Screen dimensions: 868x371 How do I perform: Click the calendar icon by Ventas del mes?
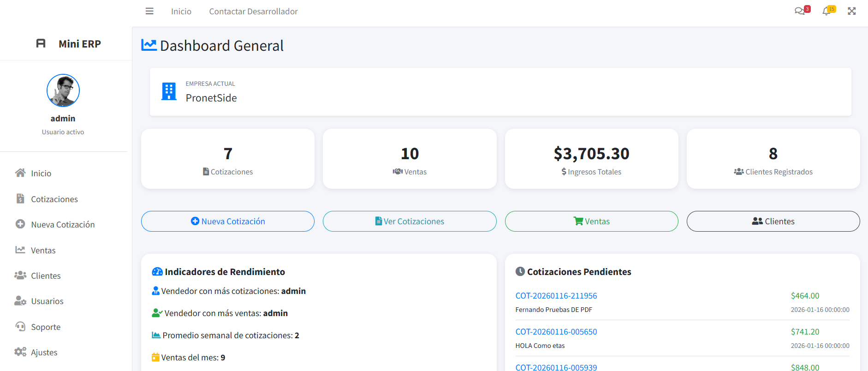coord(155,358)
